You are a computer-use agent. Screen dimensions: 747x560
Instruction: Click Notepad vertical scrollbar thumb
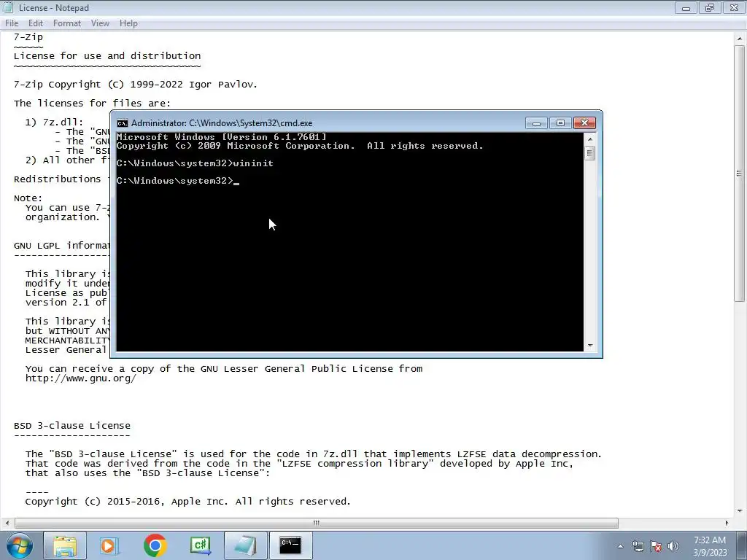[740, 174]
